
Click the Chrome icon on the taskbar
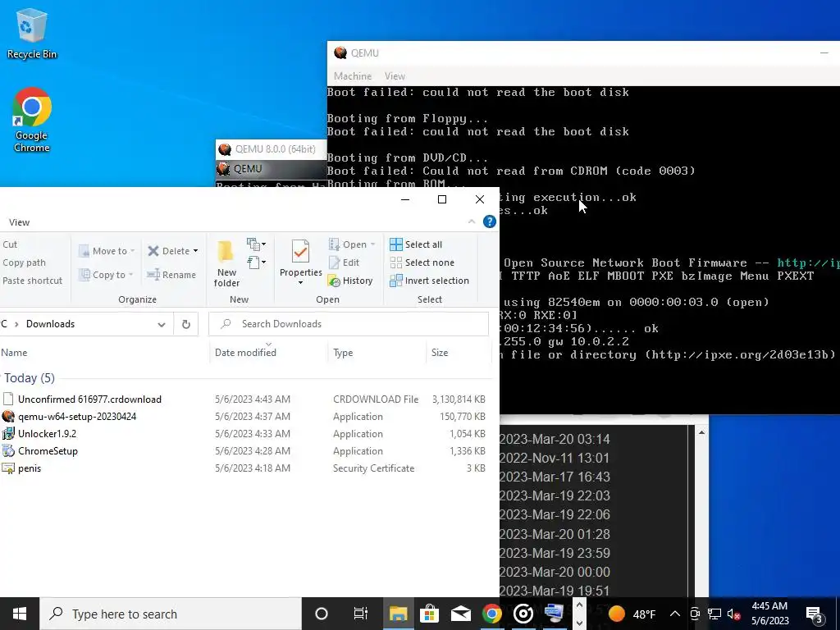(x=492, y=614)
